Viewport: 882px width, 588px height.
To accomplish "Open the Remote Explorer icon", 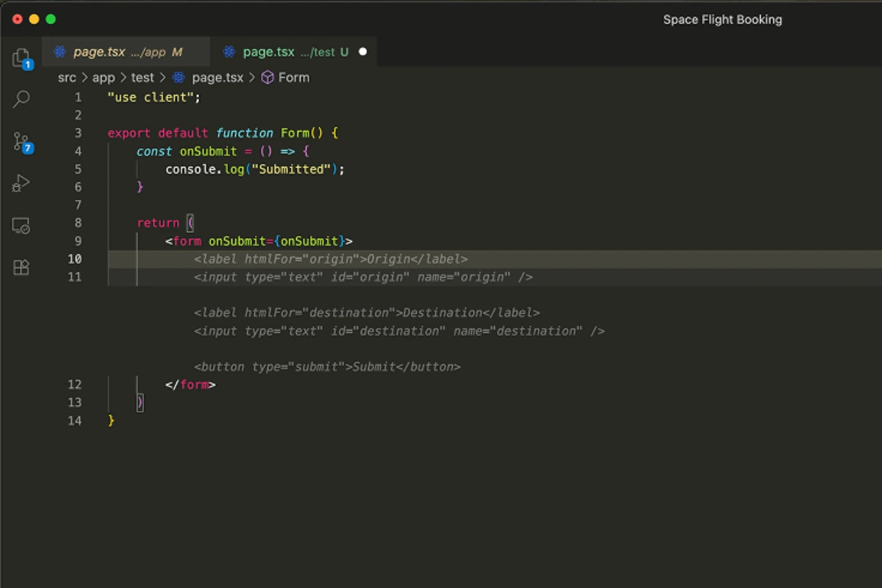I will (21, 226).
